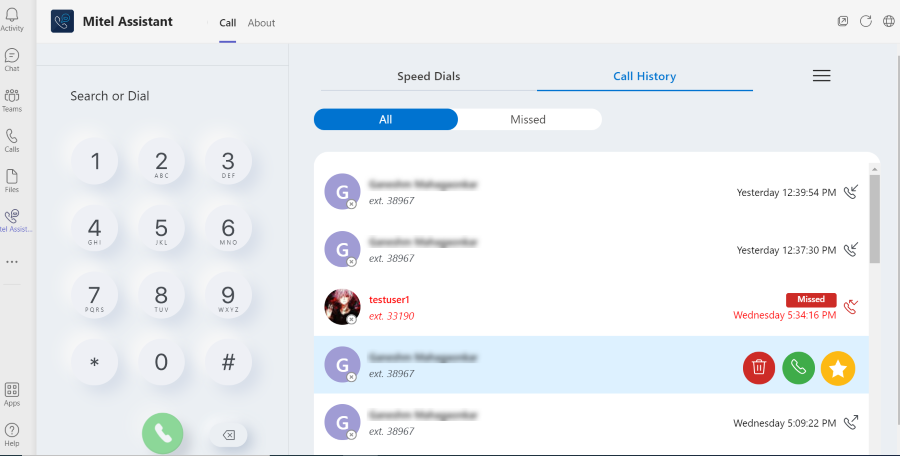Open the hamburger menu beside Call History

click(821, 76)
